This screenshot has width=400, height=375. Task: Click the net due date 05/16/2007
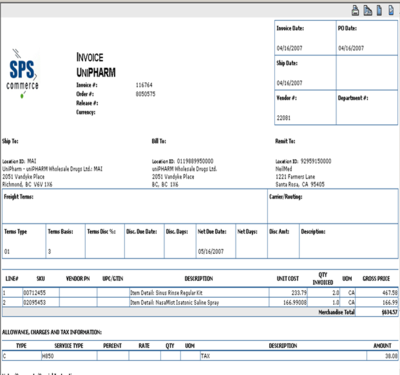[211, 251]
